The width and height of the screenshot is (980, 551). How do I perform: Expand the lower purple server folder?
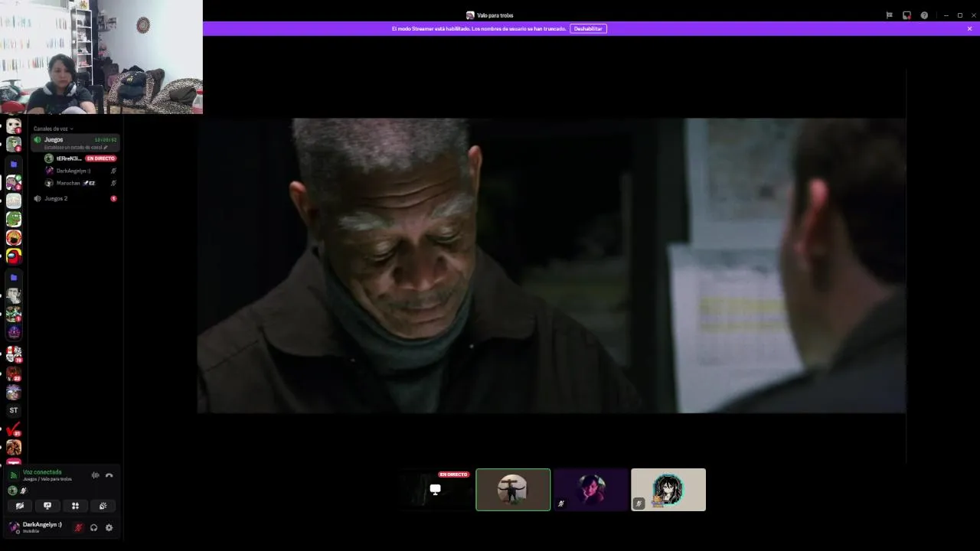pyautogui.click(x=14, y=277)
